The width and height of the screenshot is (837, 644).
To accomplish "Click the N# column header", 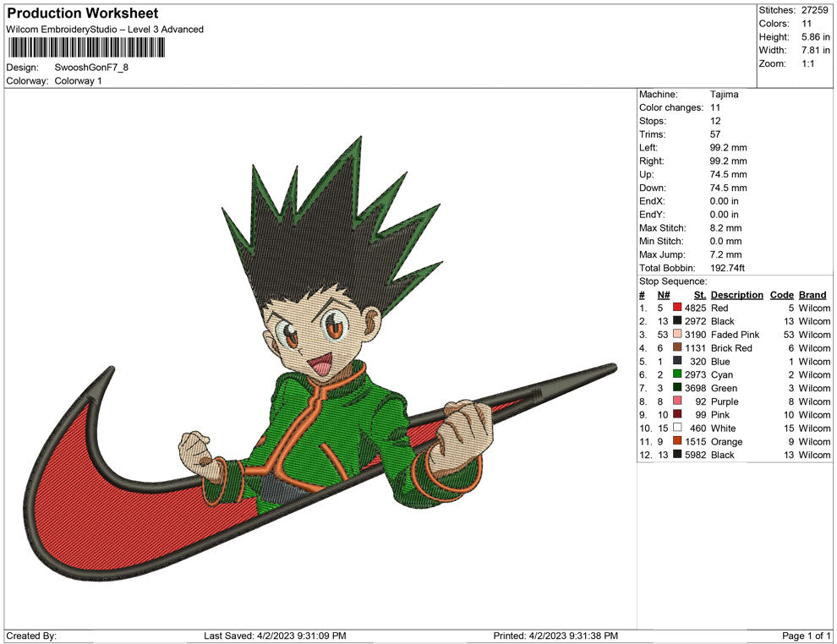I will click(664, 294).
